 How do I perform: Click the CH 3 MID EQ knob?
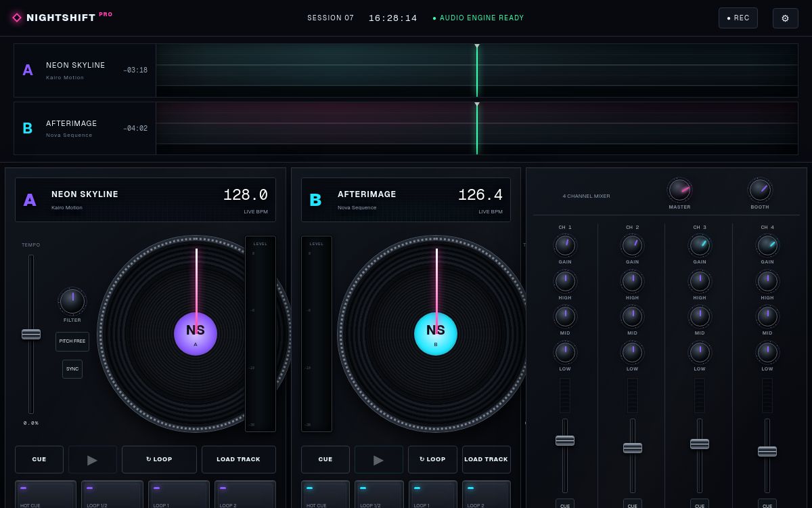tap(700, 316)
